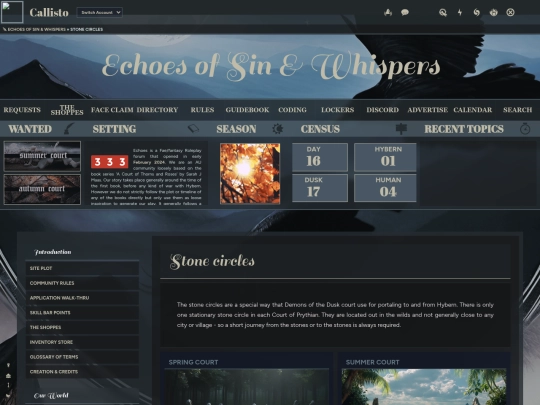540x405 pixels.
Task: Open Requests in the navigation bar
Action: 22,110
